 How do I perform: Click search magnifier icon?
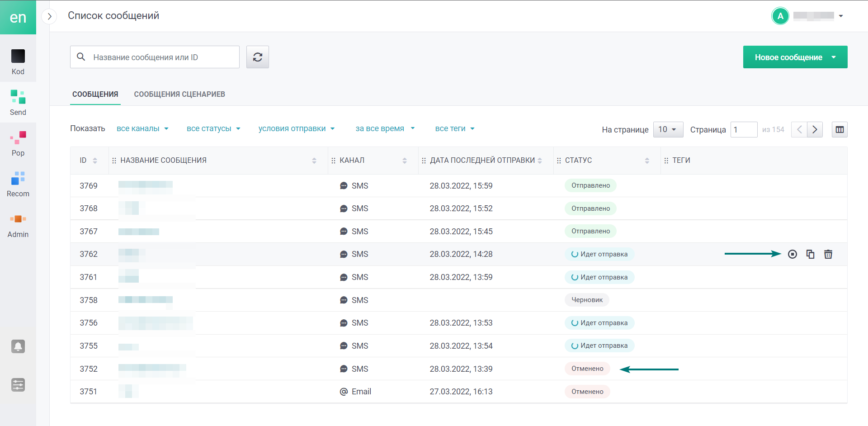point(81,57)
